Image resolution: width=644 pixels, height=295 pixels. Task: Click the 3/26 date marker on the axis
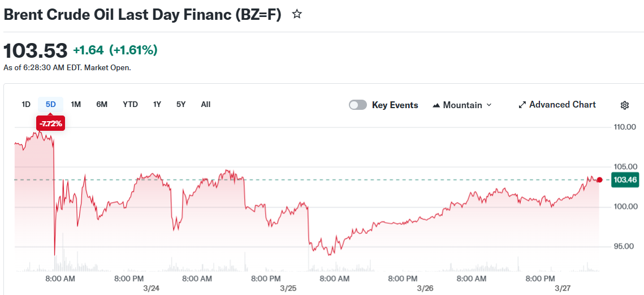[x=425, y=288]
